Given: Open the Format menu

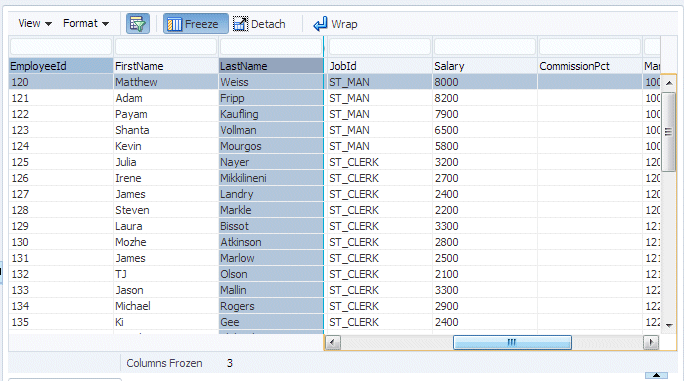Looking at the screenshot, I should (x=86, y=24).
